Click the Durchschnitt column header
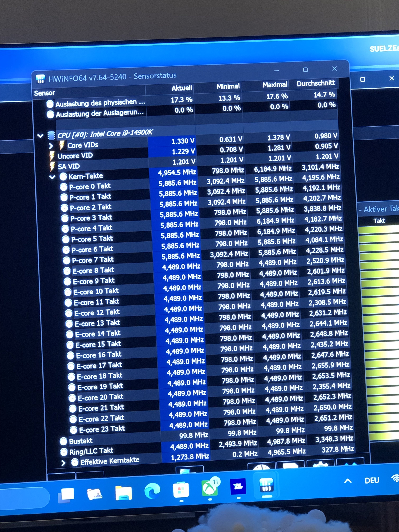This screenshot has width=399, height=532. pyautogui.click(x=315, y=84)
